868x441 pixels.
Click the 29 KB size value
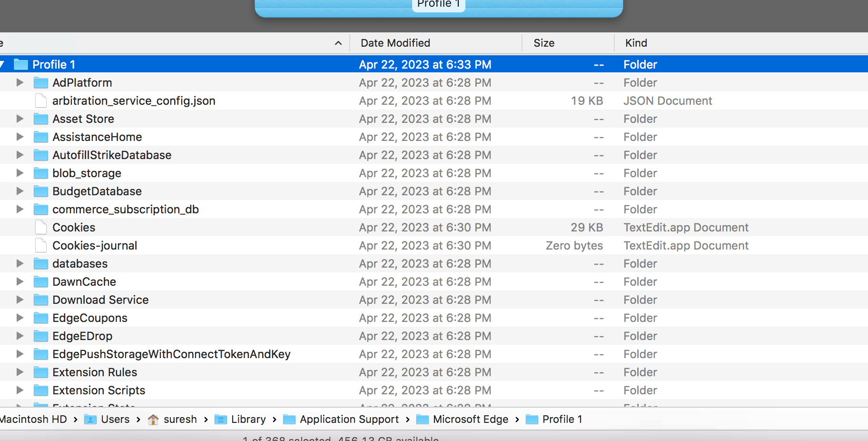[587, 228]
